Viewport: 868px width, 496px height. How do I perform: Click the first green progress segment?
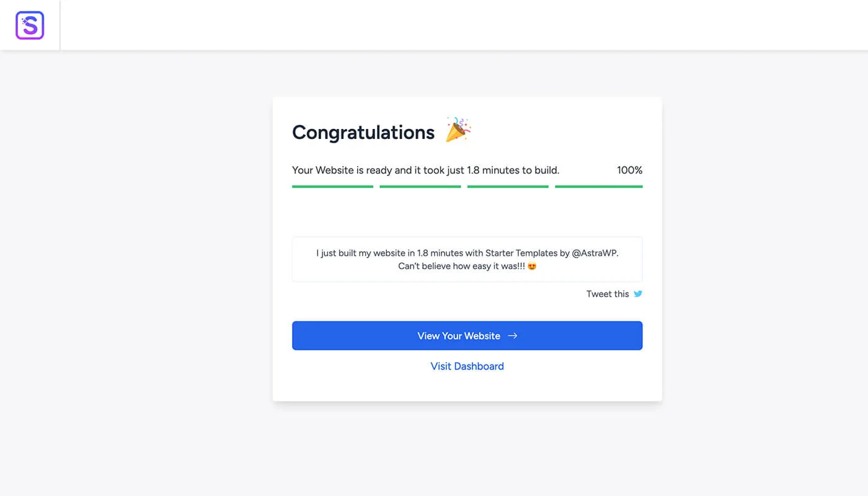(332, 186)
